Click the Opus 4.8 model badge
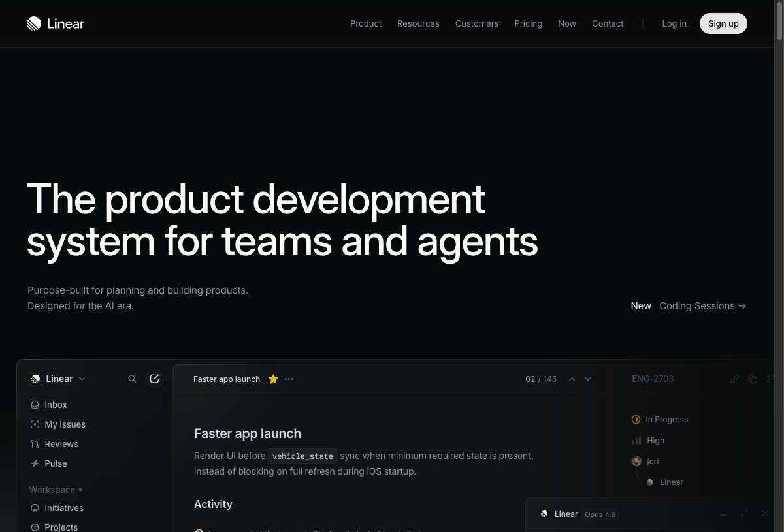784x532 pixels. [600, 514]
